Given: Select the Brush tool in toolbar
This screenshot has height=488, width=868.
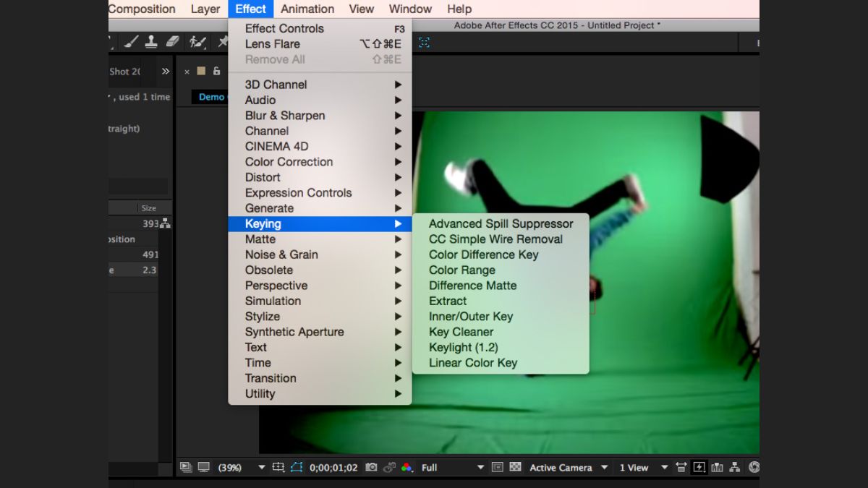Looking at the screenshot, I should point(131,42).
